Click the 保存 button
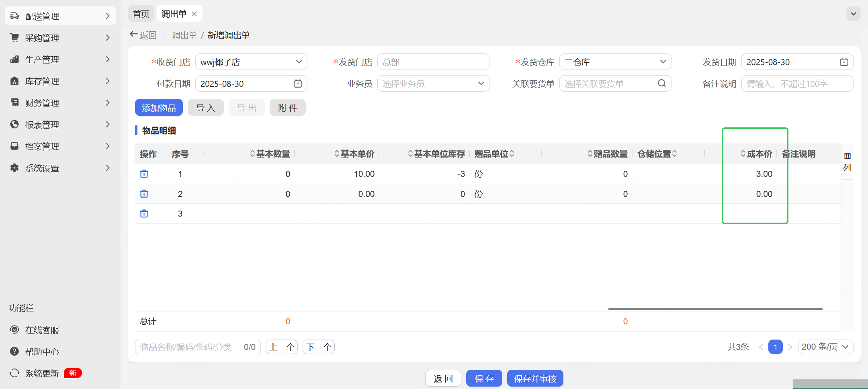This screenshot has height=389, width=868. click(x=484, y=379)
